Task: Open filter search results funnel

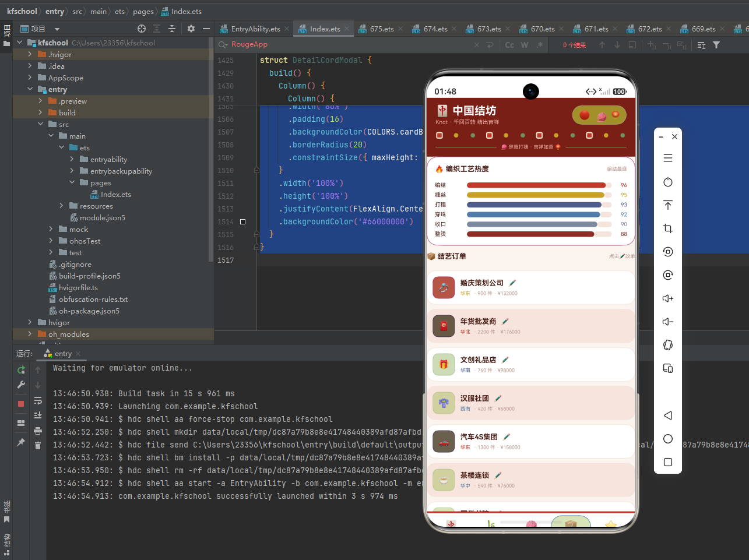Action: [x=716, y=45]
